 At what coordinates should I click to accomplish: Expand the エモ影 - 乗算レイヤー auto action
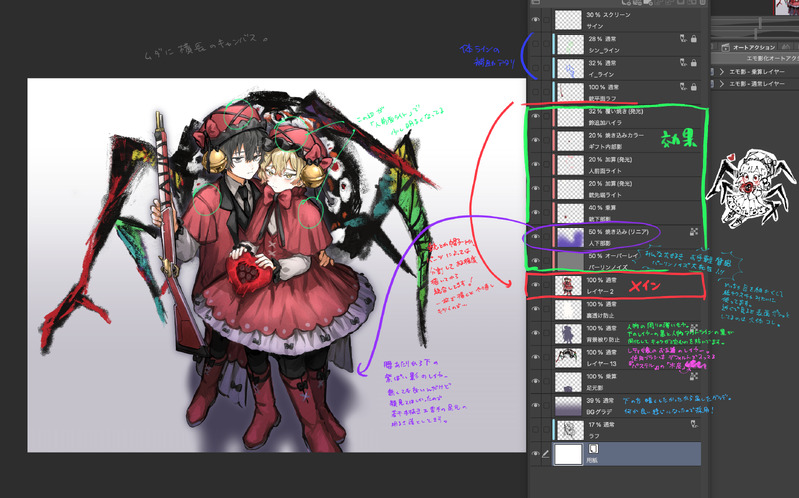point(722,72)
